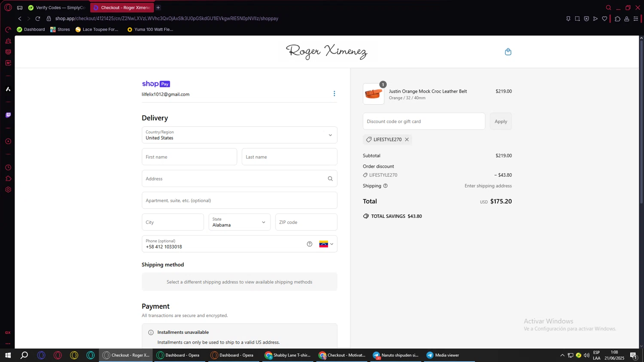
Task: Open sidebar settings gear
Action: point(8,190)
